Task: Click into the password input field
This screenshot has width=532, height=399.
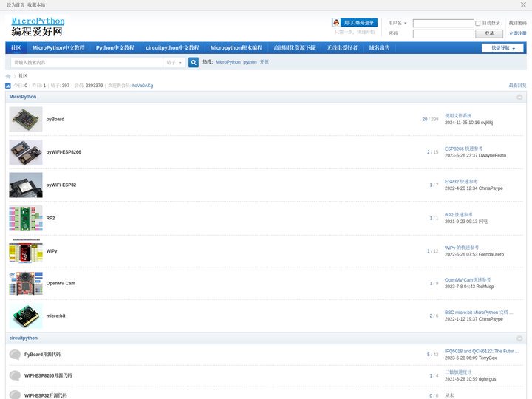Action: [x=443, y=33]
